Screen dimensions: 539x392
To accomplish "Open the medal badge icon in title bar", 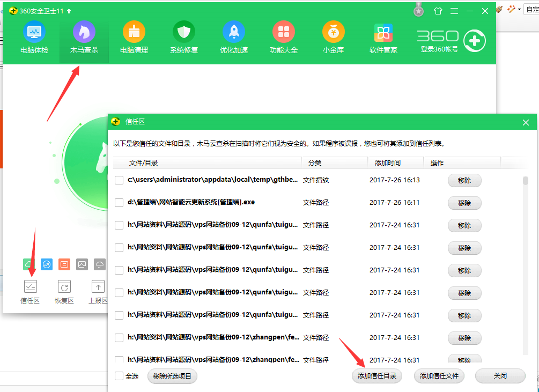I will [418, 10].
